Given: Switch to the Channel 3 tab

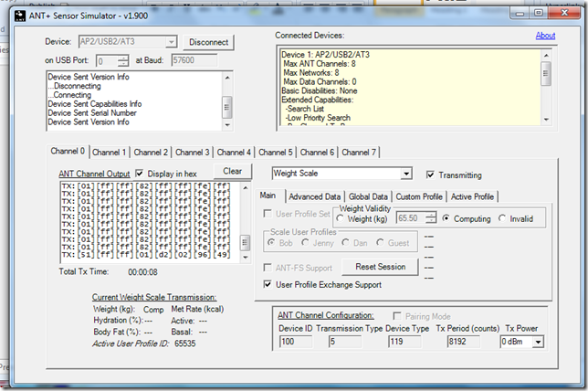Looking at the screenshot, I should [192, 152].
